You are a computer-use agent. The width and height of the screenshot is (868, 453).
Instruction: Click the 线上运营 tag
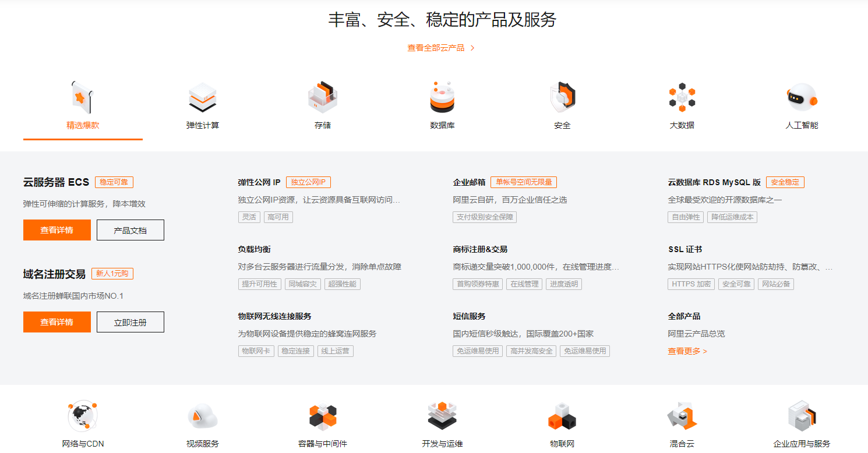[x=336, y=351]
